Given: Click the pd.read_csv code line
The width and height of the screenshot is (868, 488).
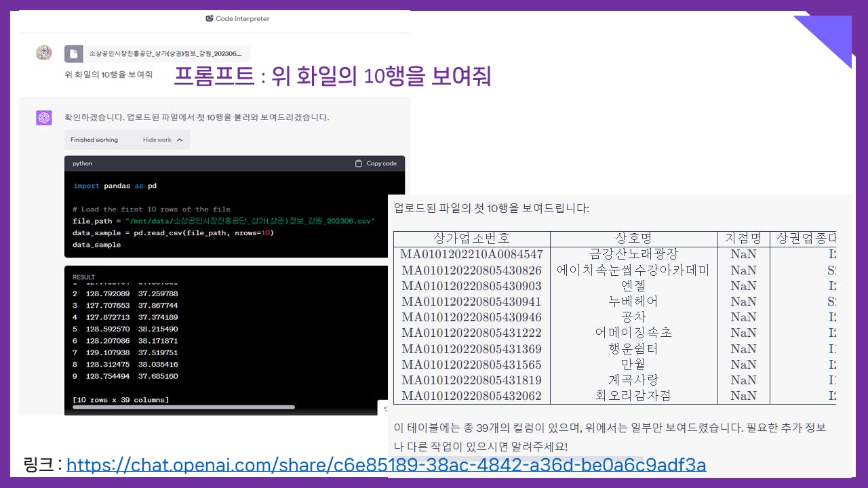Looking at the screenshot, I should pyautogui.click(x=173, y=233).
